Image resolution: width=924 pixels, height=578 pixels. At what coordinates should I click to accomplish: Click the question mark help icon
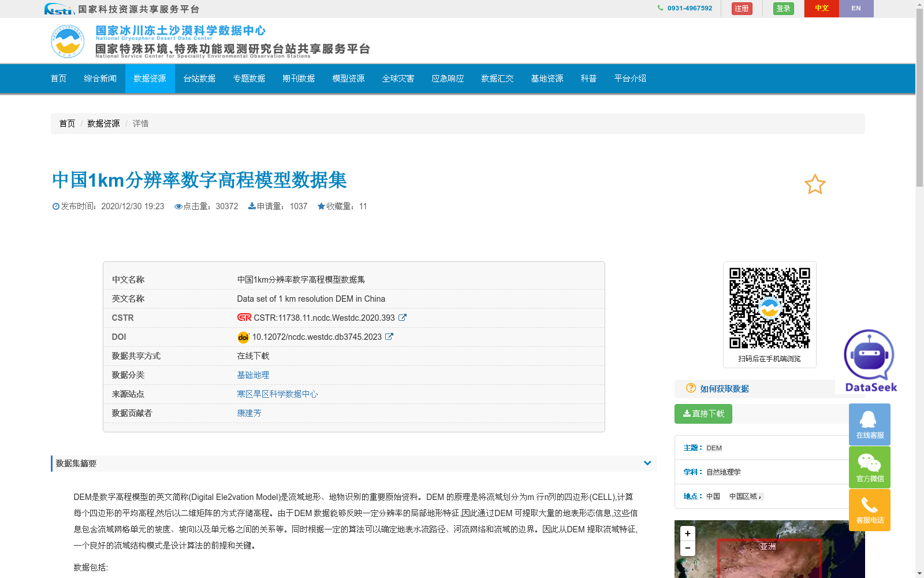(x=691, y=388)
